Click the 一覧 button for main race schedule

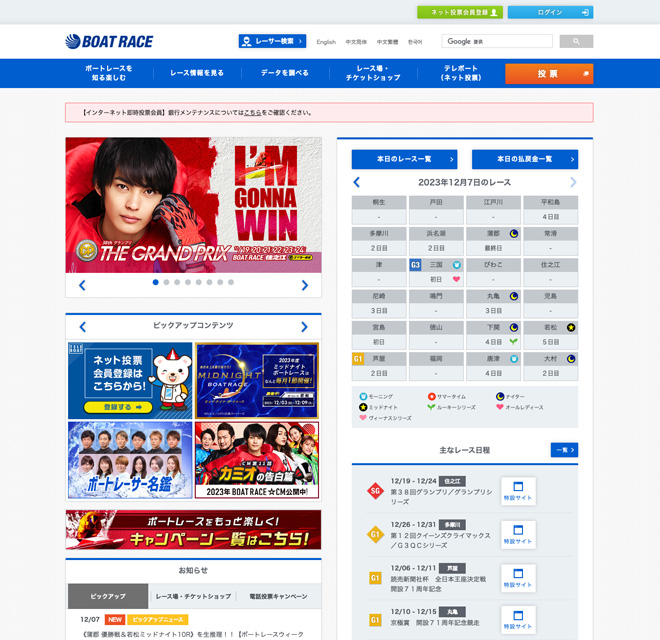click(x=564, y=450)
